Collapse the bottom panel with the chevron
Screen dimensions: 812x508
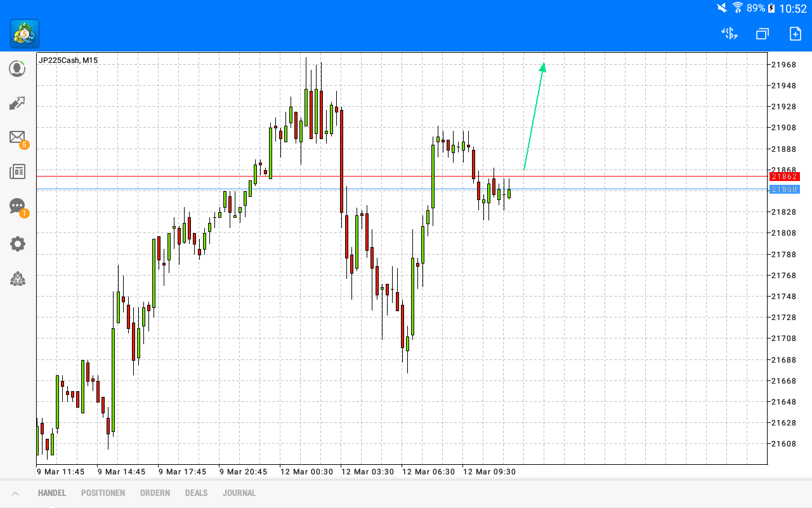click(15, 493)
